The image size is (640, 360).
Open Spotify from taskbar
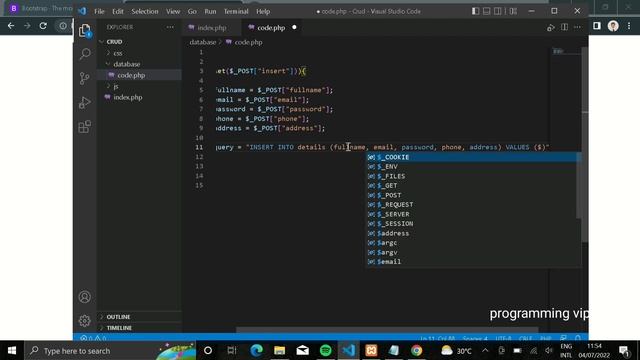tap(326, 351)
